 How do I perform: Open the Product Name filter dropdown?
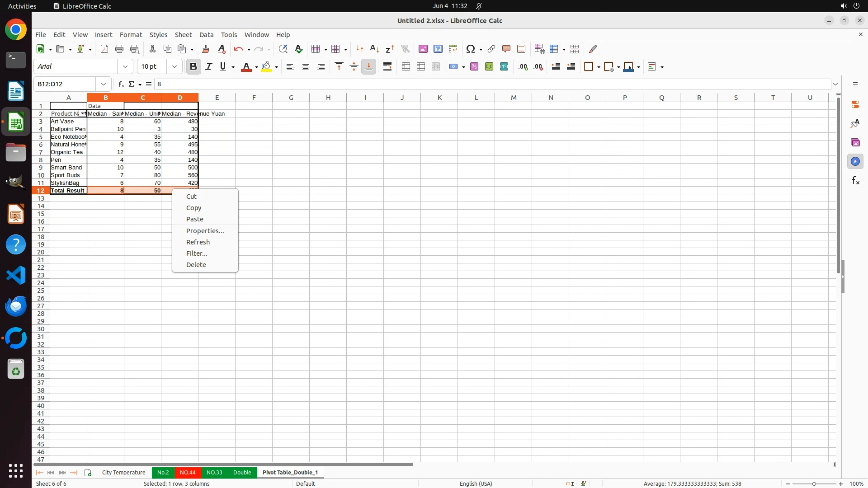(83, 114)
